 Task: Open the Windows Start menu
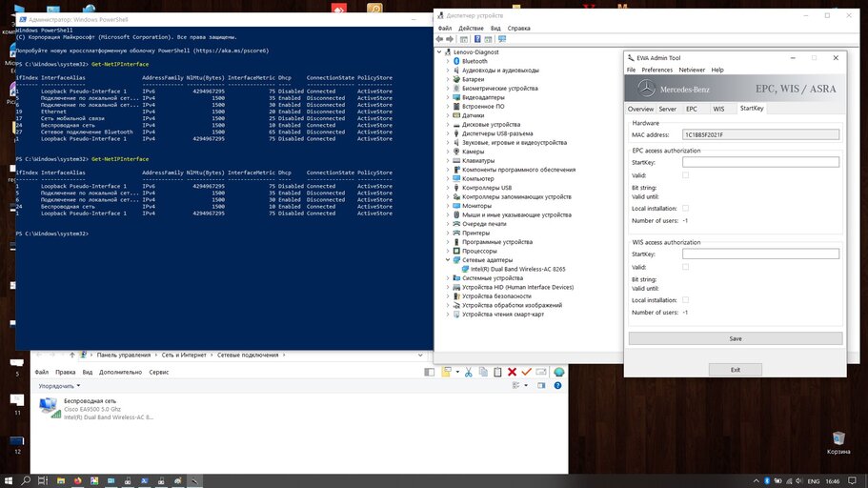(x=10, y=480)
